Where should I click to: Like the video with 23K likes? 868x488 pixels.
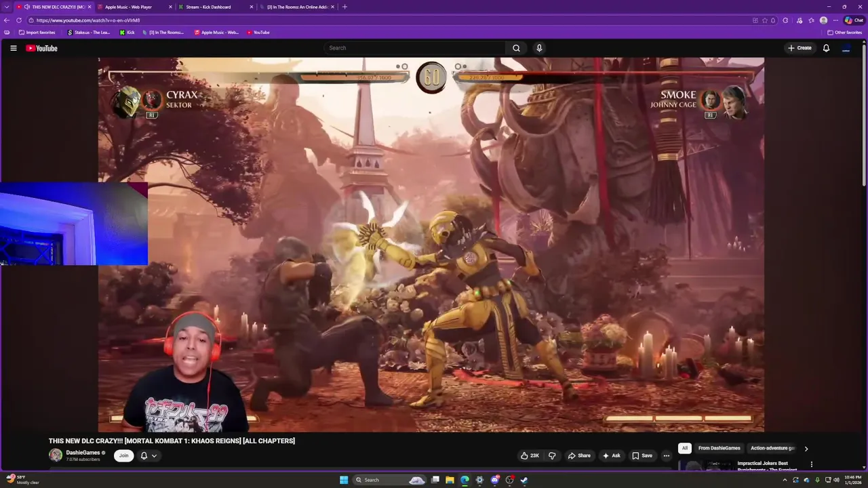[x=530, y=455]
